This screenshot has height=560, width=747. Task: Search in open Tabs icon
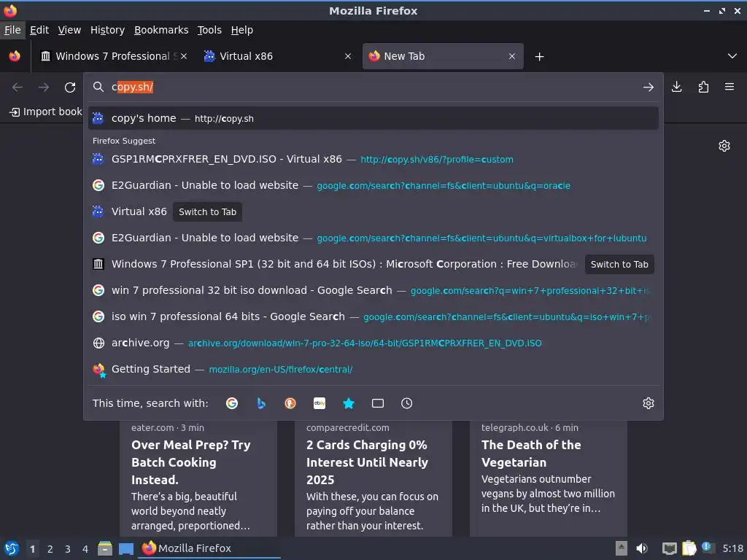(378, 403)
